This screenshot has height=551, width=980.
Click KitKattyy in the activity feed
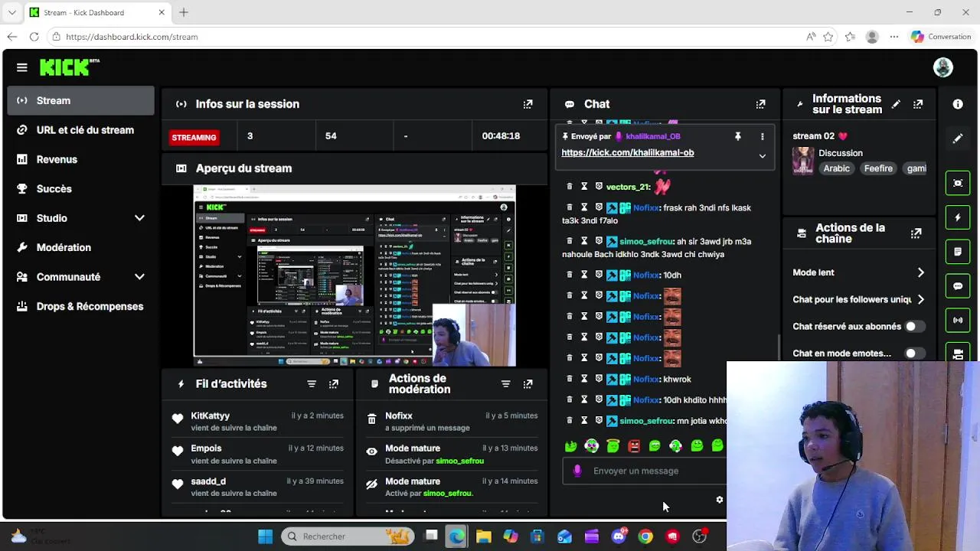pos(211,416)
